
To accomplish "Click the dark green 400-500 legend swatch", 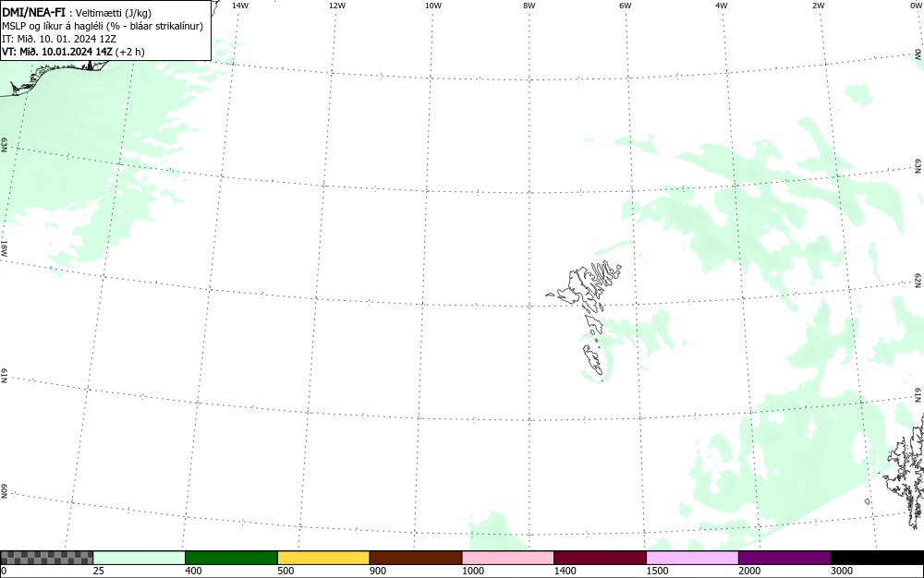I will pos(231,558).
